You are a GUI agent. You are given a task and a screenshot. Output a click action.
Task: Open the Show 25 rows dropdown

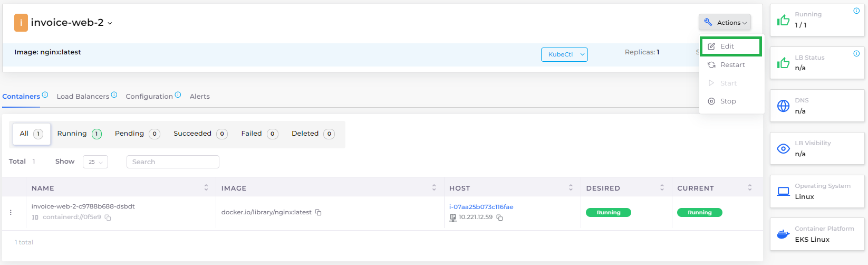(x=95, y=162)
